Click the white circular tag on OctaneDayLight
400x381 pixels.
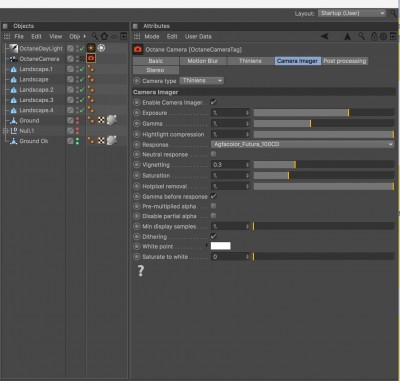[101, 48]
